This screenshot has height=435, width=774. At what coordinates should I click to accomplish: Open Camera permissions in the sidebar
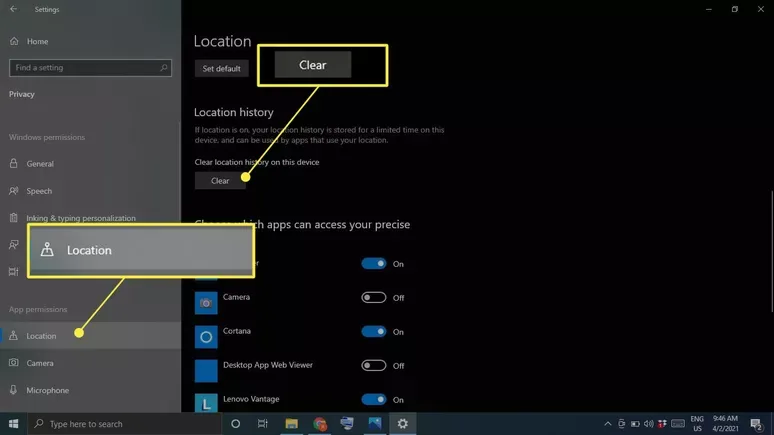pyautogui.click(x=40, y=363)
